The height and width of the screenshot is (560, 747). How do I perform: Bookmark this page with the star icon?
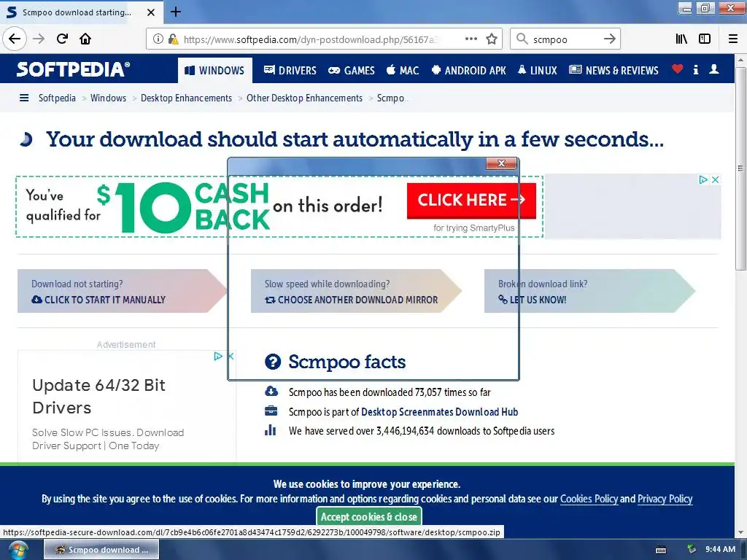[492, 39]
